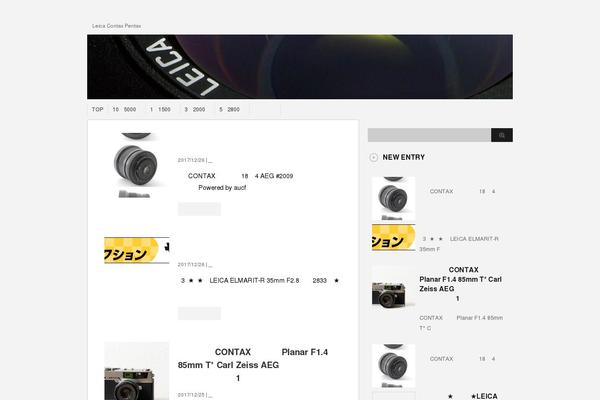Focus the sidebar search input field
Screen dimensions: 600x400
pyautogui.click(x=429, y=135)
